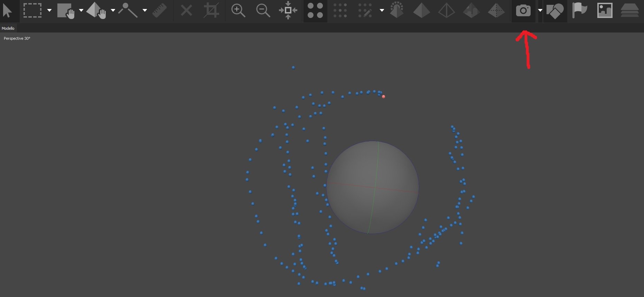Viewport: 644px width, 297px height.
Task: Toggle the Show Images picture icon
Action: coord(605,10)
